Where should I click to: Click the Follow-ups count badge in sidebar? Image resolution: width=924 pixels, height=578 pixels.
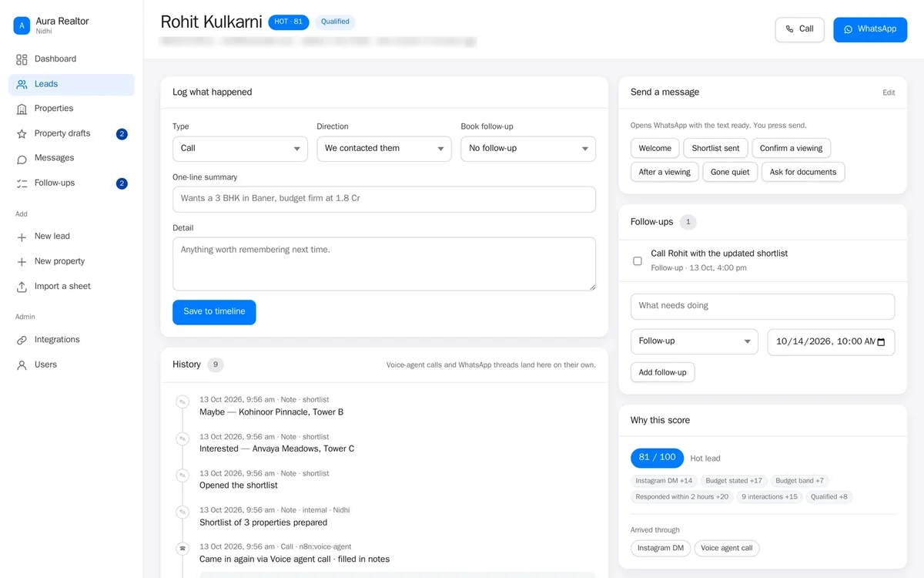122,183
